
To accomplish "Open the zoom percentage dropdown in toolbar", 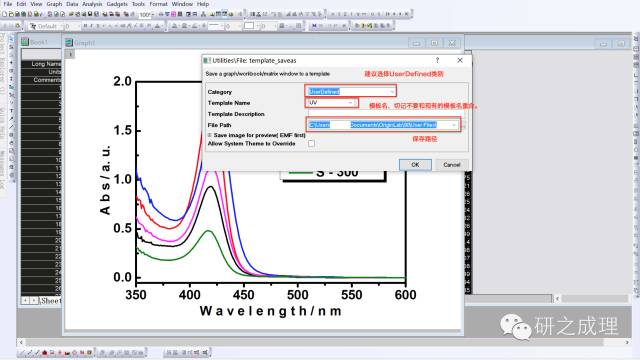I will (x=152, y=15).
